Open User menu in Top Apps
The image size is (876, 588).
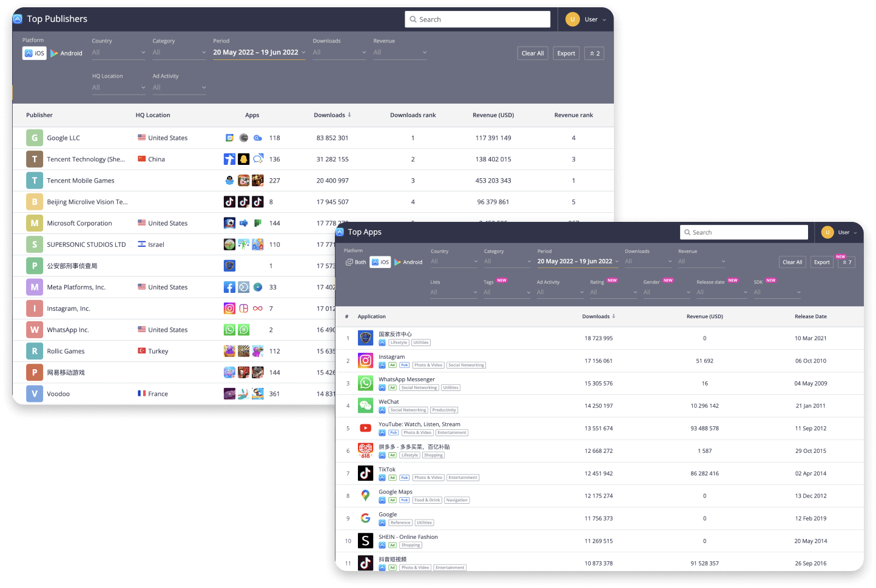[x=840, y=232]
